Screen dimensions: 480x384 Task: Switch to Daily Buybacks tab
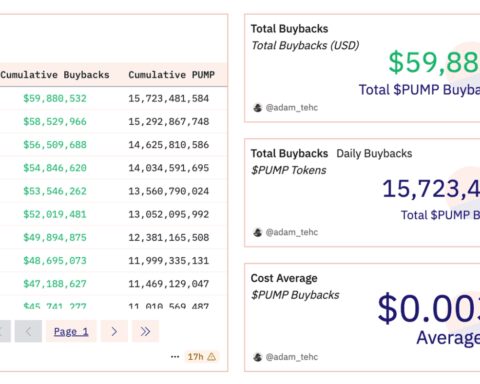pos(374,153)
